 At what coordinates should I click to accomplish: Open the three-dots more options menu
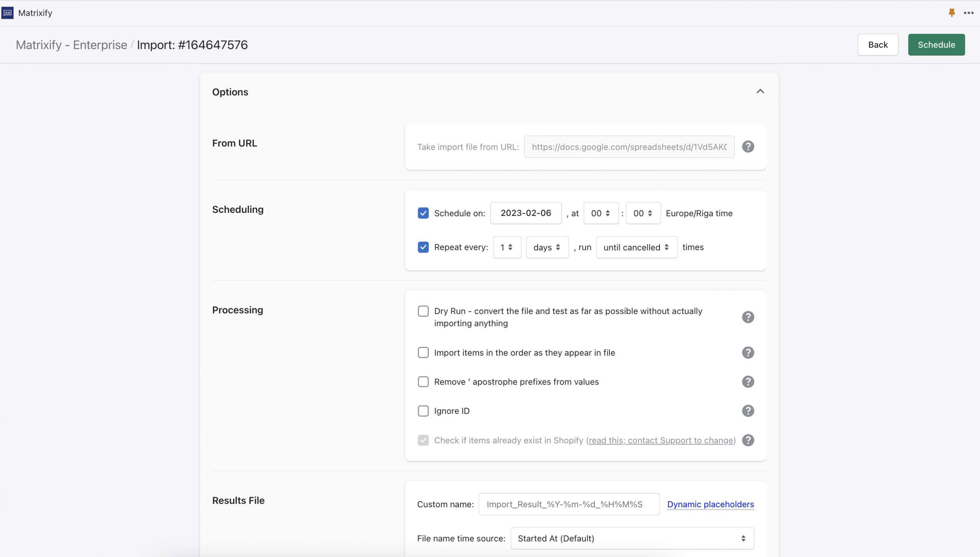pyautogui.click(x=969, y=13)
